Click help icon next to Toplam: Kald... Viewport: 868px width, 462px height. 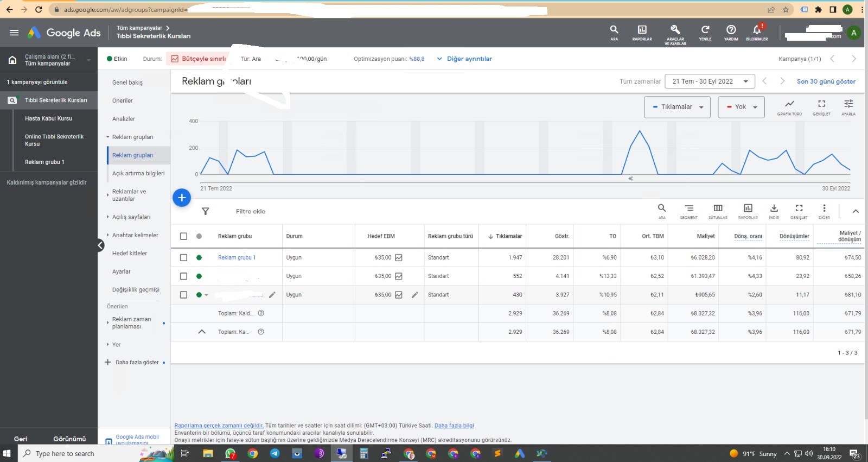(261, 313)
